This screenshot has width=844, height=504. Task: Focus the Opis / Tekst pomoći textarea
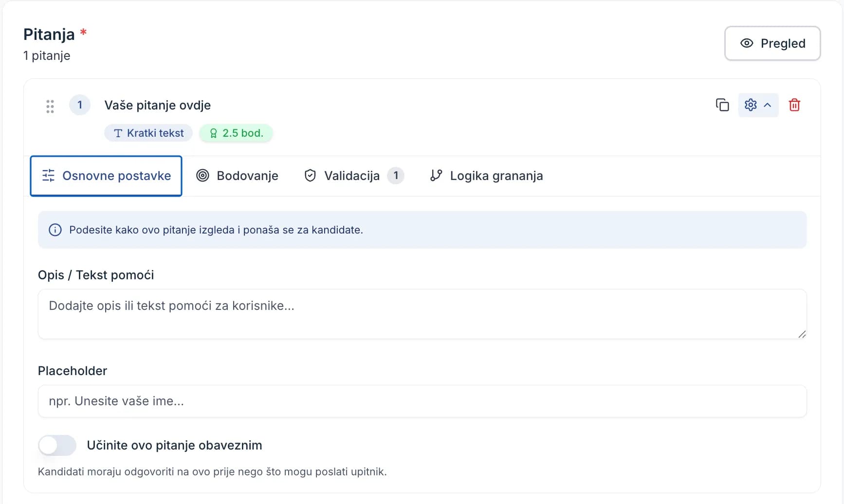(422, 314)
